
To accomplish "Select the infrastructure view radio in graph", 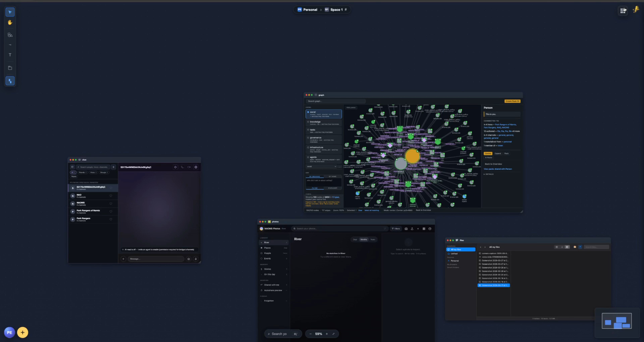I will pyautogui.click(x=308, y=147).
